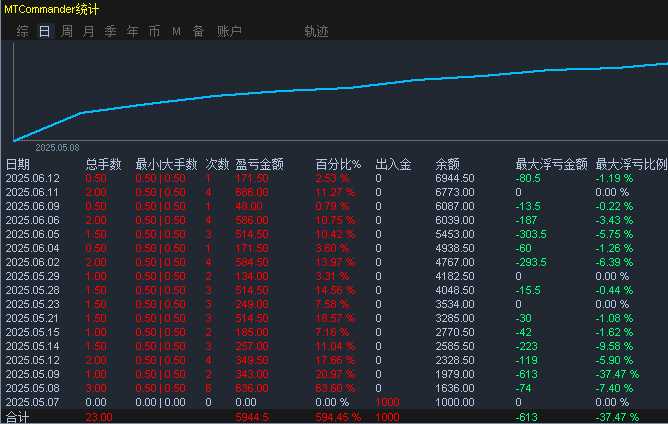Viewport: 668px width, 424px height.
Task: Click the balance value 1636.00
Action: click(455, 388)
